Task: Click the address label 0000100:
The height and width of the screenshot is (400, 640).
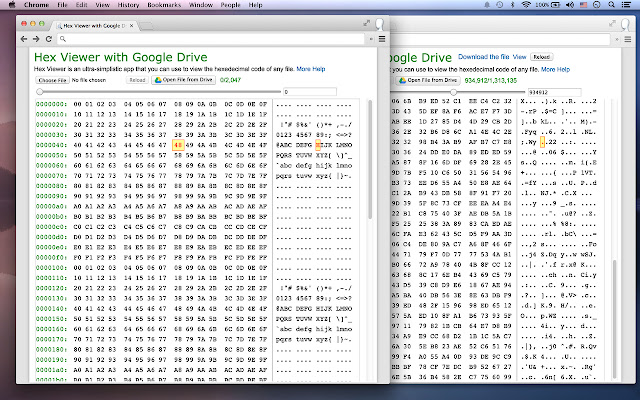Action: click(x=51, y=268)
